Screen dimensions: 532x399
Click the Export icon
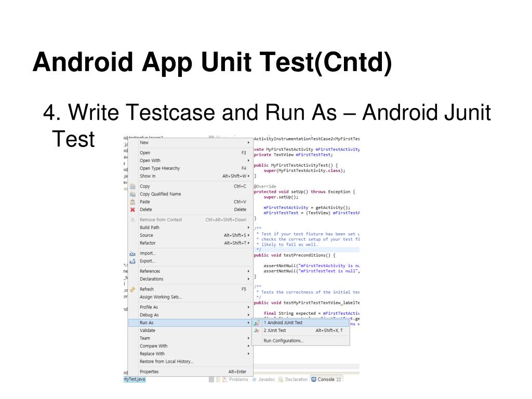132,261
